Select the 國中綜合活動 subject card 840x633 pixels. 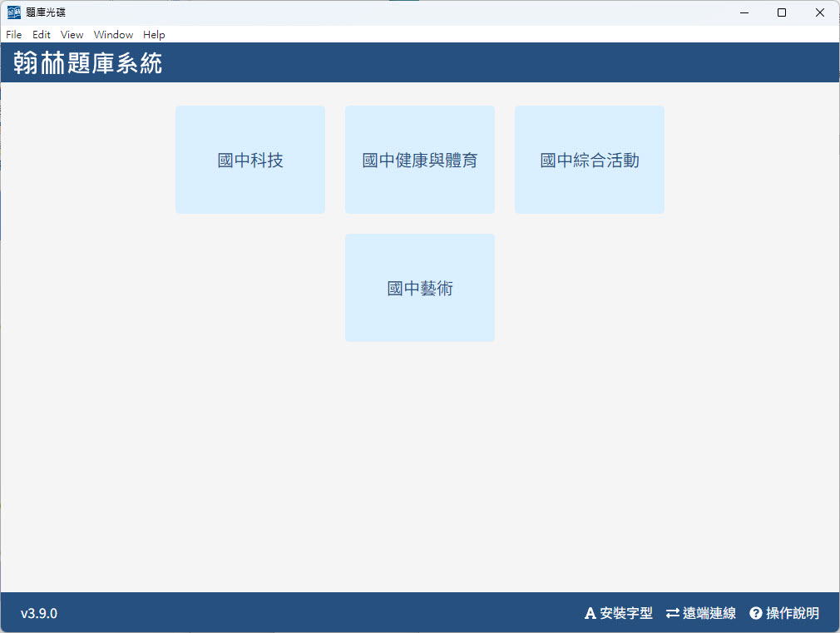pyautogui.click(x=590, y=160)
